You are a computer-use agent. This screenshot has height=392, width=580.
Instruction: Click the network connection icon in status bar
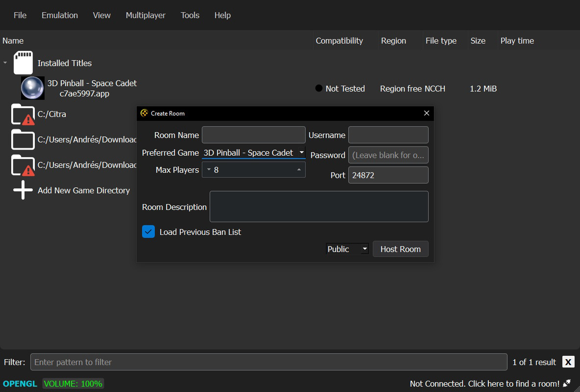[x=566, y=384]
